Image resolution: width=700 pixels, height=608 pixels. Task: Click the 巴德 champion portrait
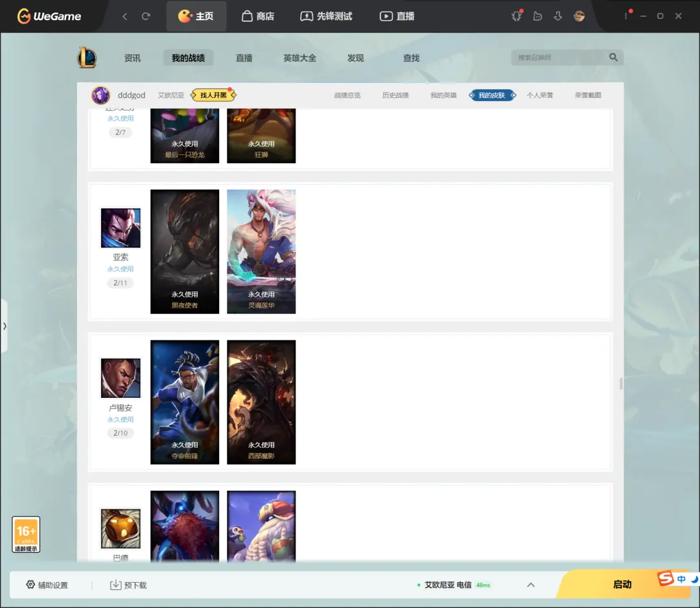pos(121,528)
